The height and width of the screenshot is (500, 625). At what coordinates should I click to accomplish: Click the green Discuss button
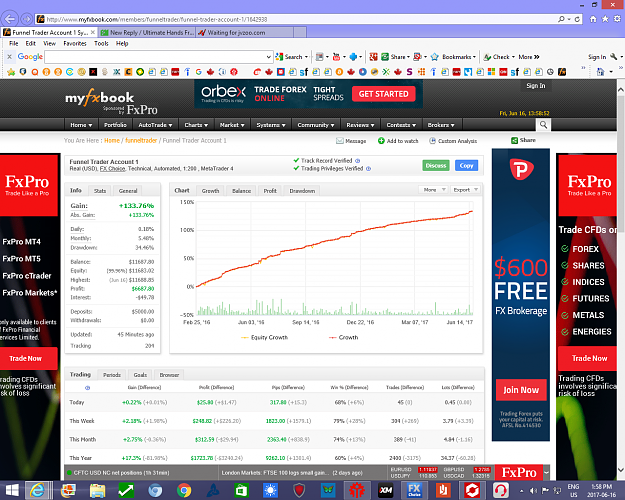pos(436,165)
